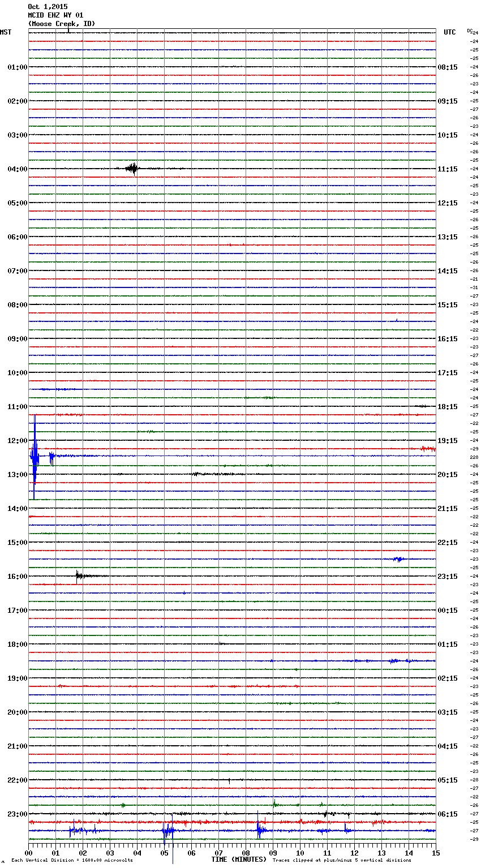Image resolution: width=481 pixels, height=868 pixels.
Task: Click the black seismic burst on the 04:00 trace
Action: [132, 169]
